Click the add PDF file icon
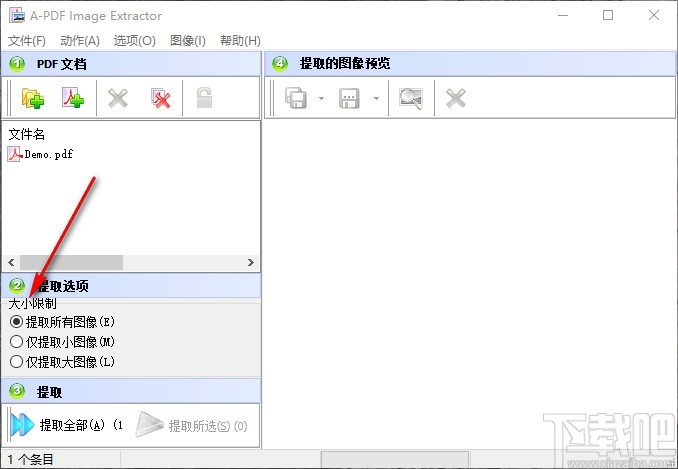678x469 pixels. 73,98
